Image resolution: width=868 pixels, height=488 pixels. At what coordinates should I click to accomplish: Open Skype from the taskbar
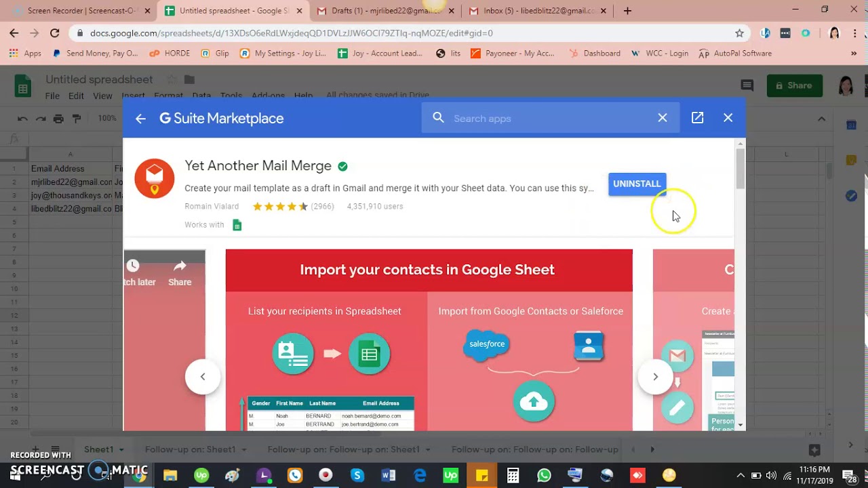pyautogui.click(x=357, y=476)
